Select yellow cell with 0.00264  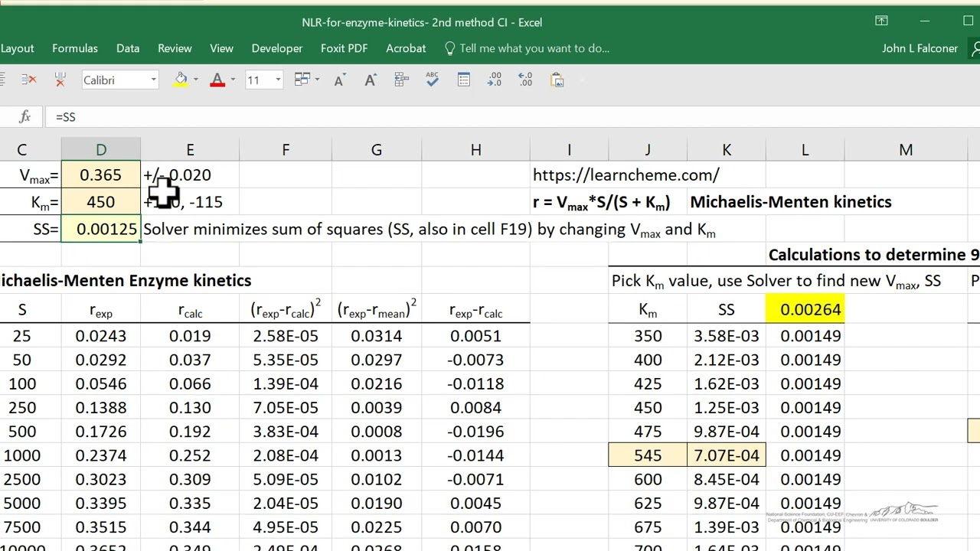coord(805,309)
